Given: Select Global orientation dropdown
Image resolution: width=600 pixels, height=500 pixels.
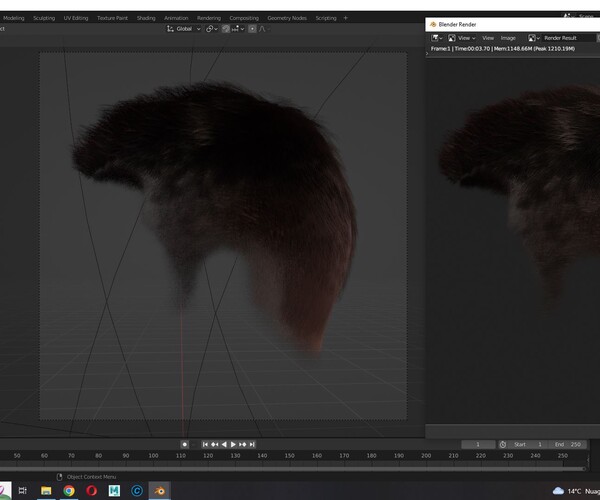Looking at the screenshot, I should coord(188,29).
